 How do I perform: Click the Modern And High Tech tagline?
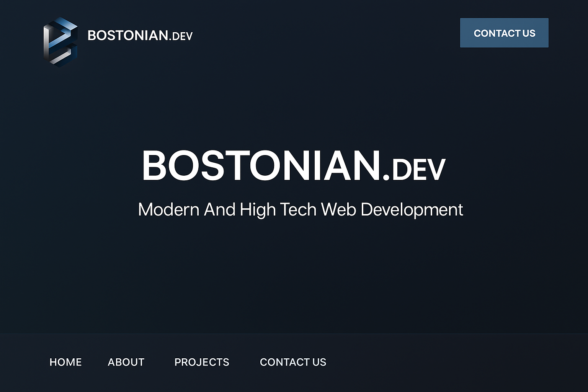pyautogui.click(x=300, y=210)
